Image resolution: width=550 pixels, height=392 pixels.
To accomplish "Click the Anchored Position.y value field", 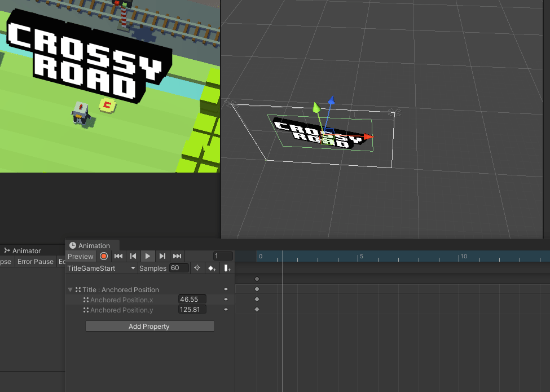I will [192, 310].
